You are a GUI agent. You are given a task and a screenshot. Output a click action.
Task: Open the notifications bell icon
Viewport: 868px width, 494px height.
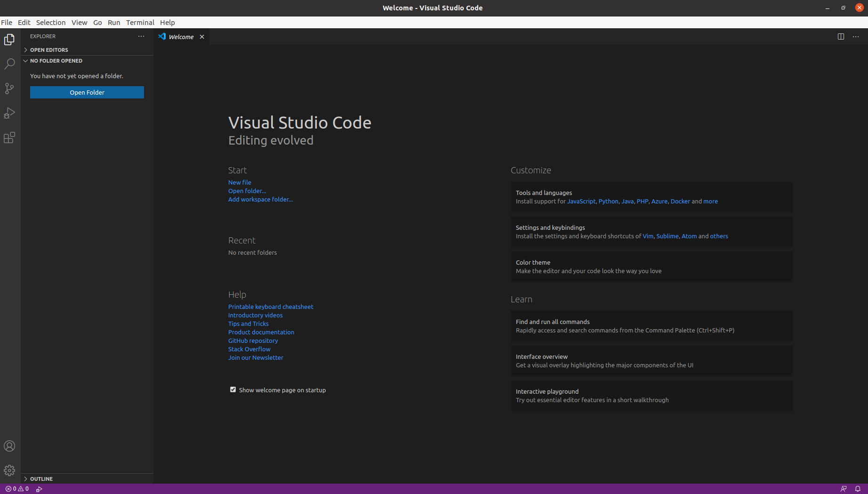tap(858, 489)
